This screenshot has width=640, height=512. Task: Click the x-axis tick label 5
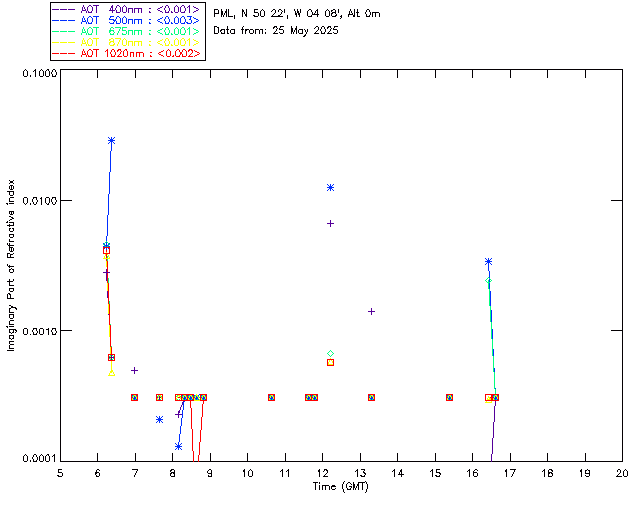click(x=60, y=473)
